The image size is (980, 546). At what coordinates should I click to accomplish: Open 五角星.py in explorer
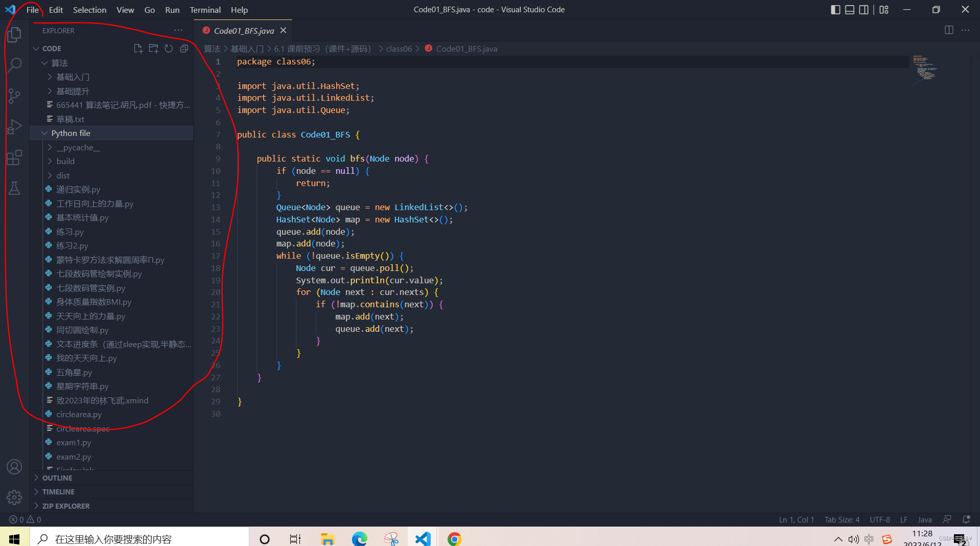coord(111,372)
